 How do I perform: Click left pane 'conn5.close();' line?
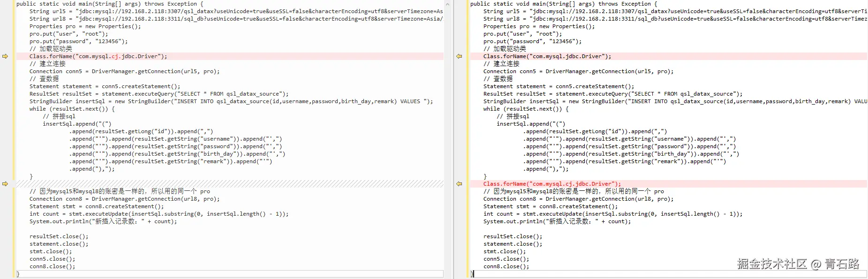click(52, 259)
